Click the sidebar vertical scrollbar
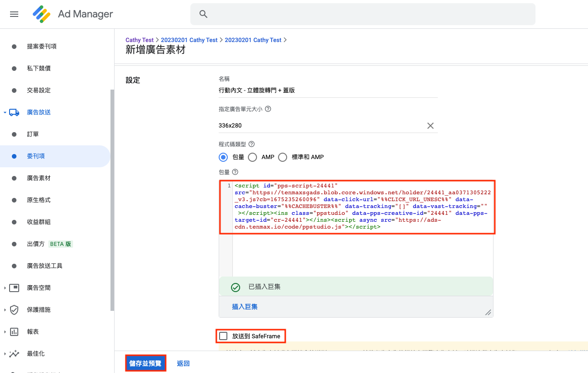 point(112,200)
